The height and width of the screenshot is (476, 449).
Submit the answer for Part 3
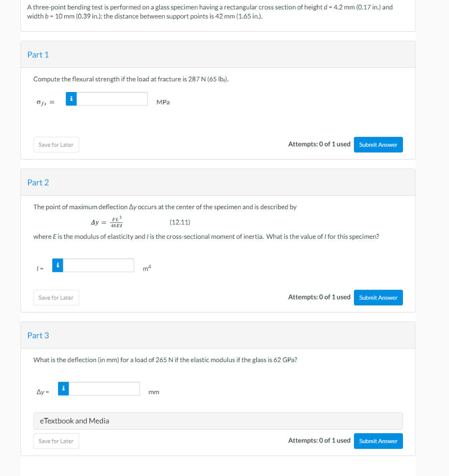[x=378, y=441]
